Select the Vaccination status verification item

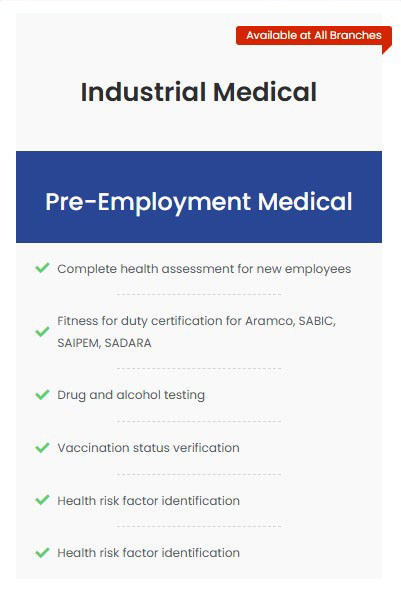pyautogui.click(x=148, y=448)
